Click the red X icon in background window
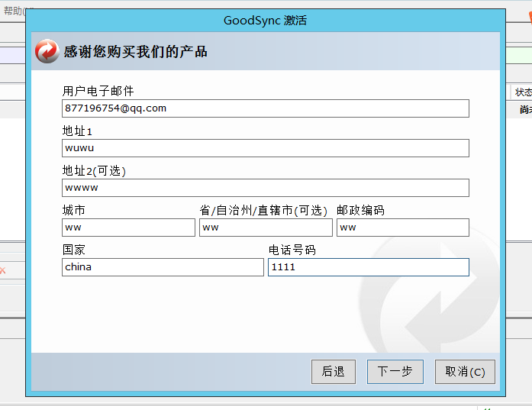Image resolution: width=532 pixels, height=410 pixels. click(3, 270)
